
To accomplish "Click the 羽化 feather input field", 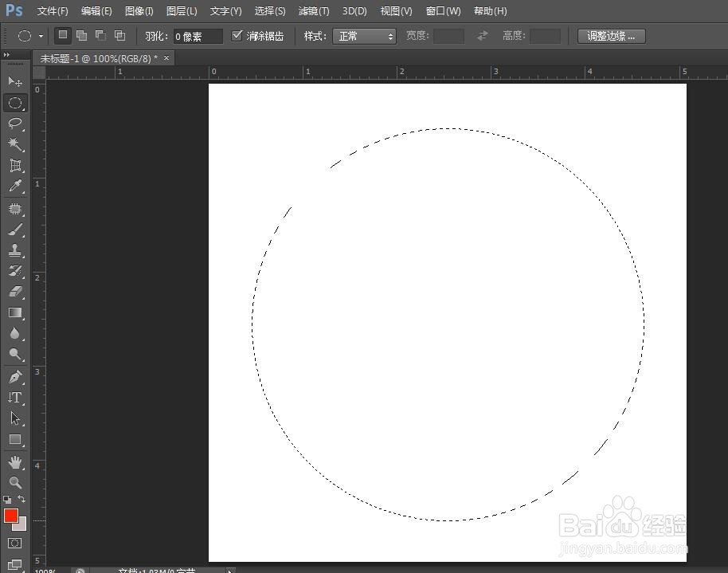I will click(198, 36).
